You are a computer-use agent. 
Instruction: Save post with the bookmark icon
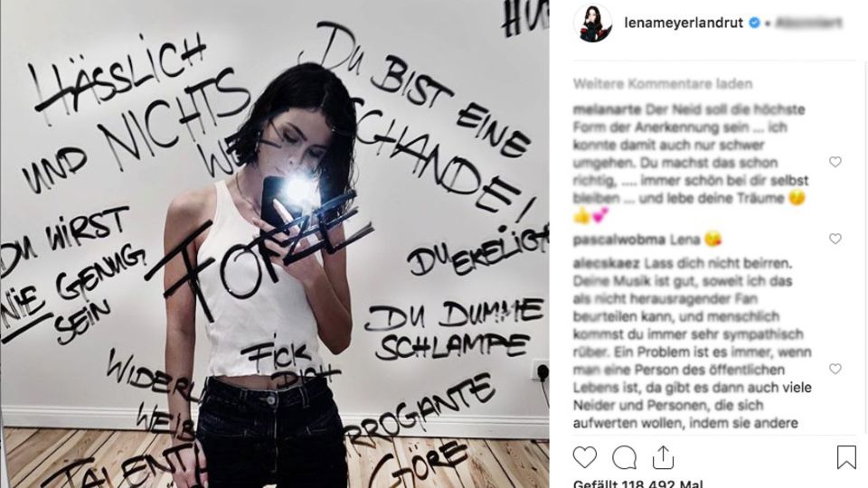pyautogui.click(x=846, y=457)
